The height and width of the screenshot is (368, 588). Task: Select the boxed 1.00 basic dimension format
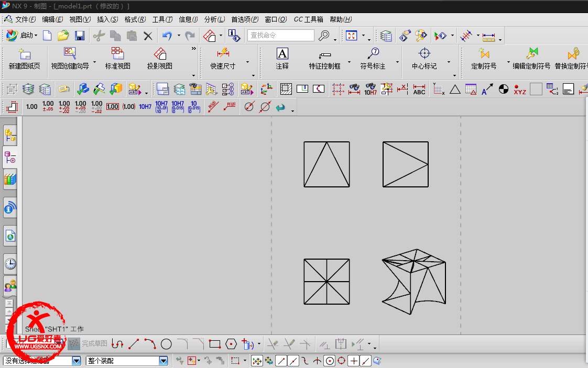[113, 107]
